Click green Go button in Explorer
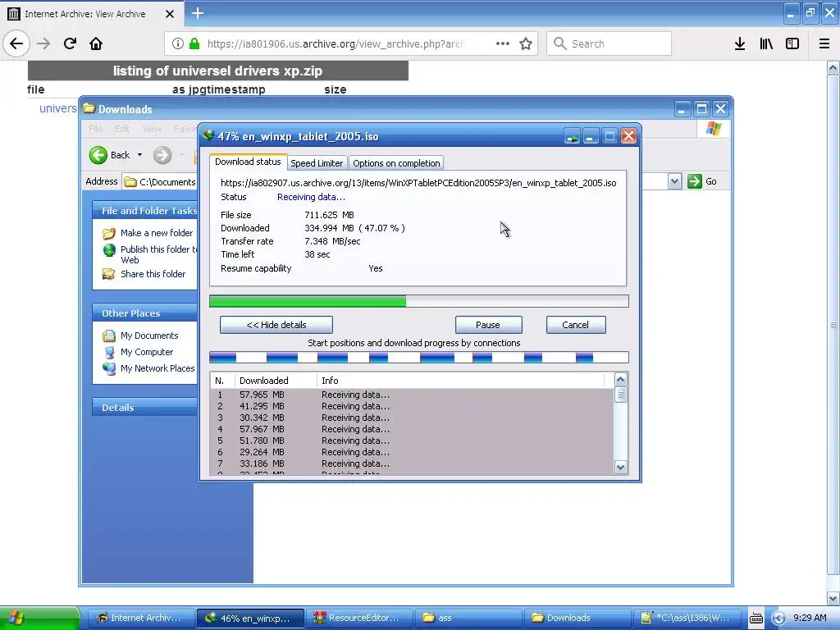The height and width of the screenshot is (630, 840). click(x=702, y=181)
